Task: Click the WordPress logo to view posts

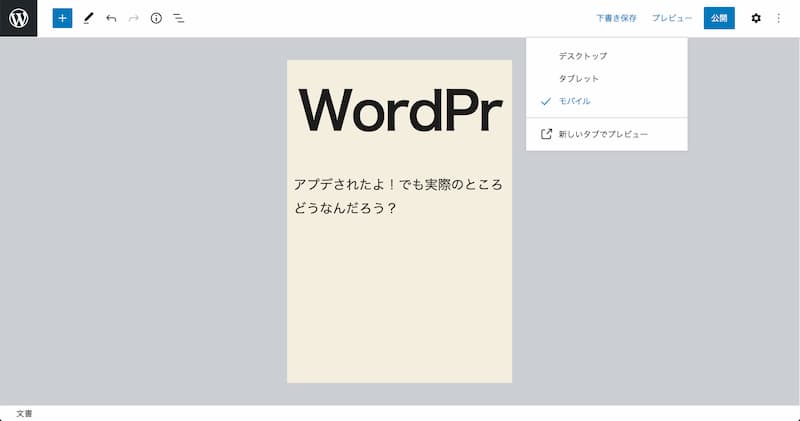Action: pyautogui.click(x=18, y=18)
